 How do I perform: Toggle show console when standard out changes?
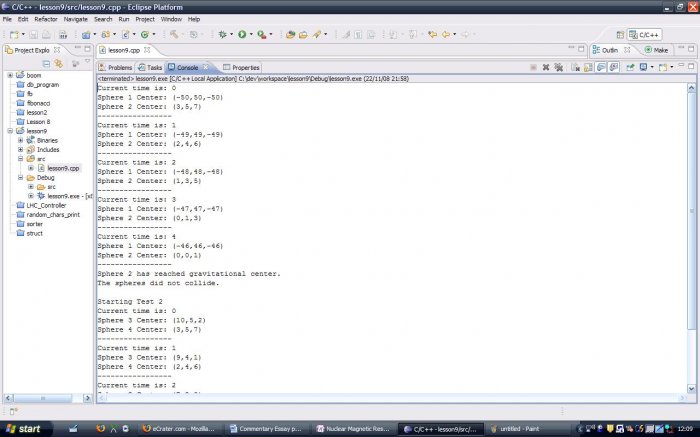point(601,67)
